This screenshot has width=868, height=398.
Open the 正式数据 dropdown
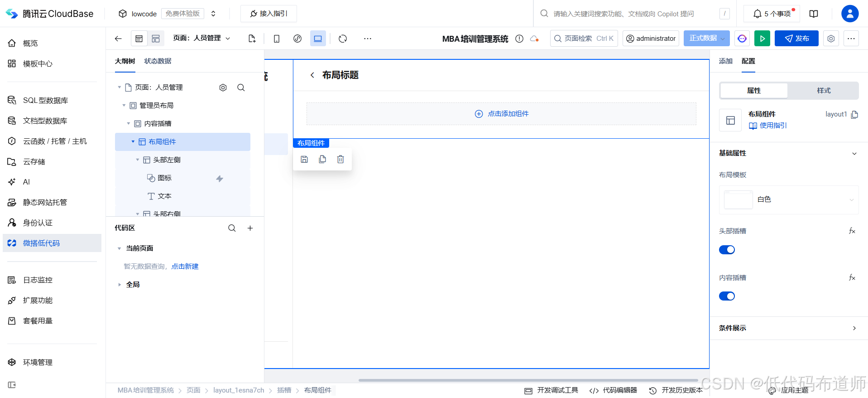pyautogui.click(x=707, y=39)
